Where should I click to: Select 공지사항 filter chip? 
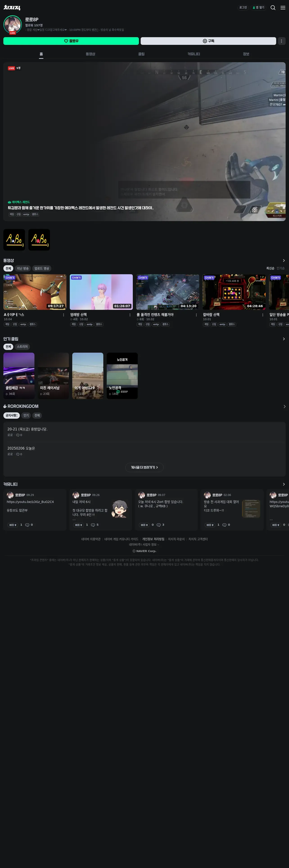(11, 416)
